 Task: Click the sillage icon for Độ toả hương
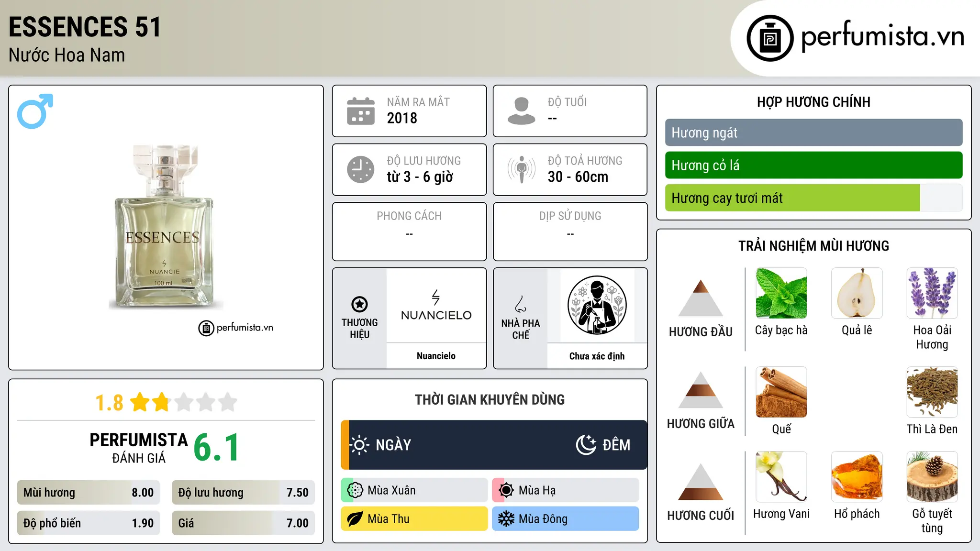click(x=522, y=169)
